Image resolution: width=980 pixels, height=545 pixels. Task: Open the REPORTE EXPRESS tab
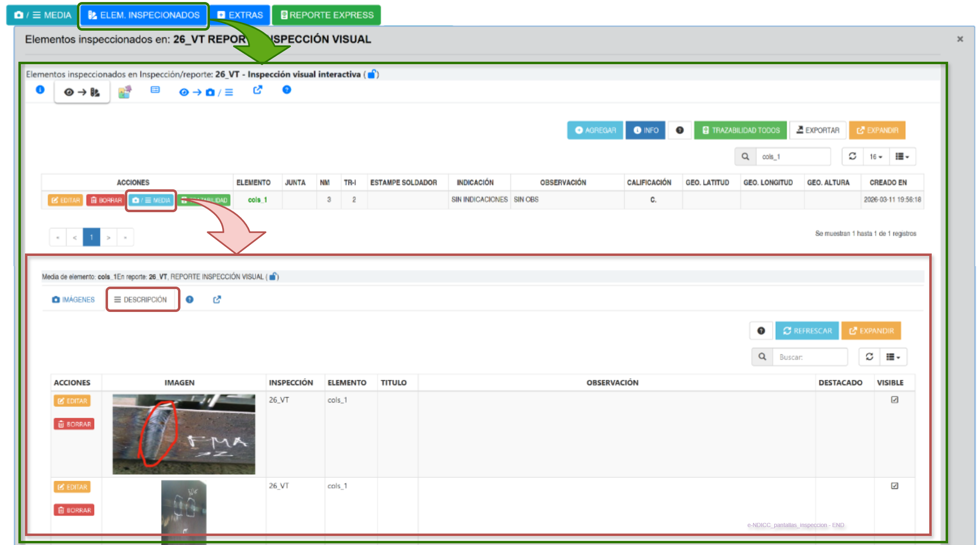pos(327,15)
